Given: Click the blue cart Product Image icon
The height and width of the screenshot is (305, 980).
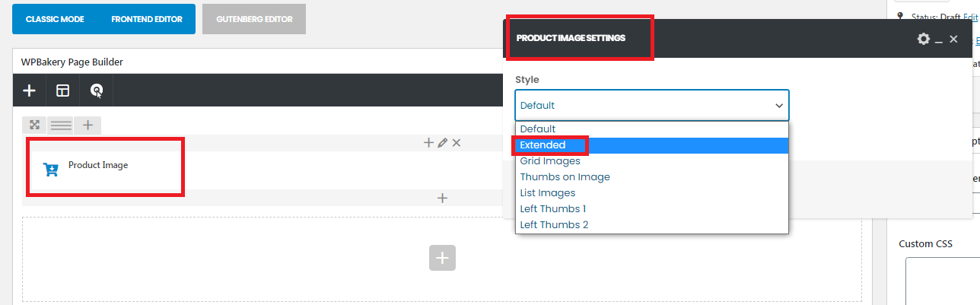Looking at the screenshot, I should [x=51, y=169].
